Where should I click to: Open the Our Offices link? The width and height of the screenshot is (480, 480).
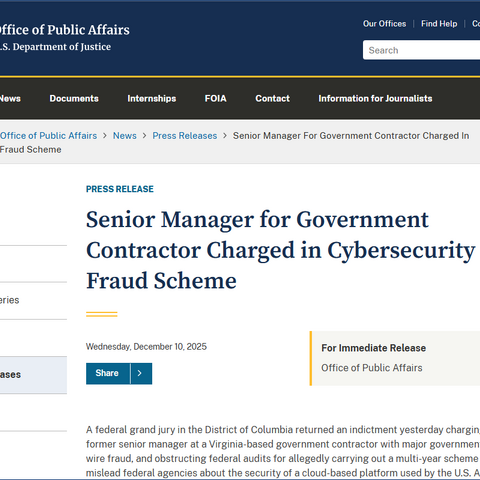pyautogui.click(x=384, y=24)
